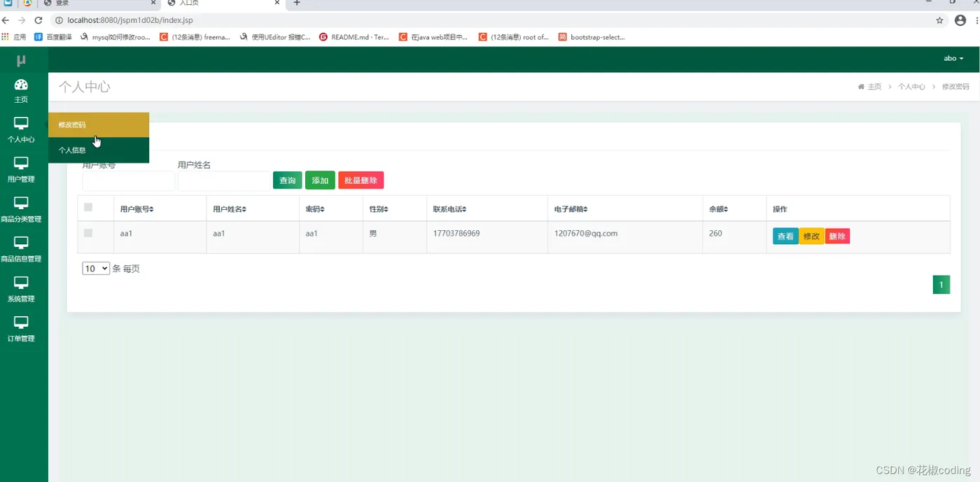Select 修改密码 in the flyout menu
The width and height of the screenshot is (980, 482).
pyautogui.click(x=99, y=125)
